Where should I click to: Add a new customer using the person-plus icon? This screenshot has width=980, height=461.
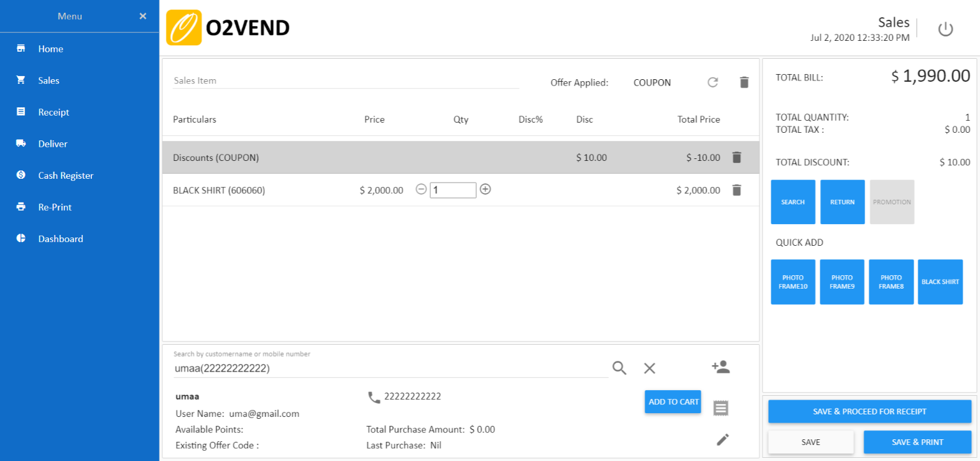(720, 367)
